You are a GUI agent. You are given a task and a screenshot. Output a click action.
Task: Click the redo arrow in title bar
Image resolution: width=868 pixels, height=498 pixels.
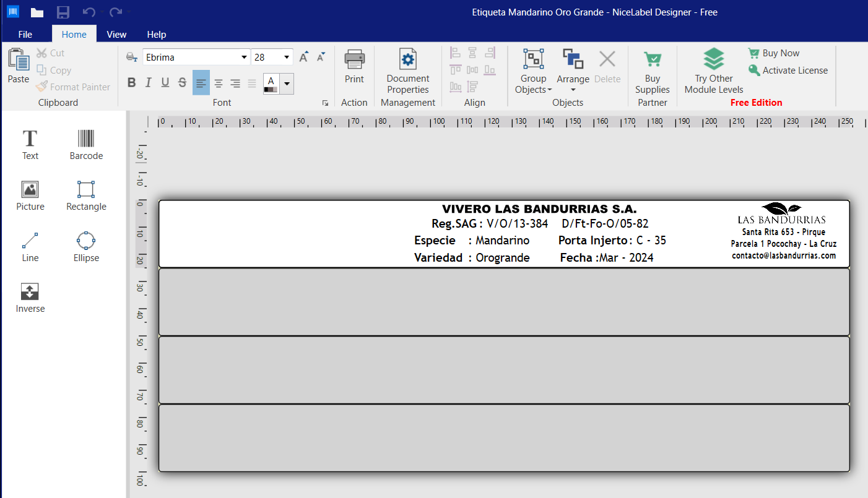(115, 12)
